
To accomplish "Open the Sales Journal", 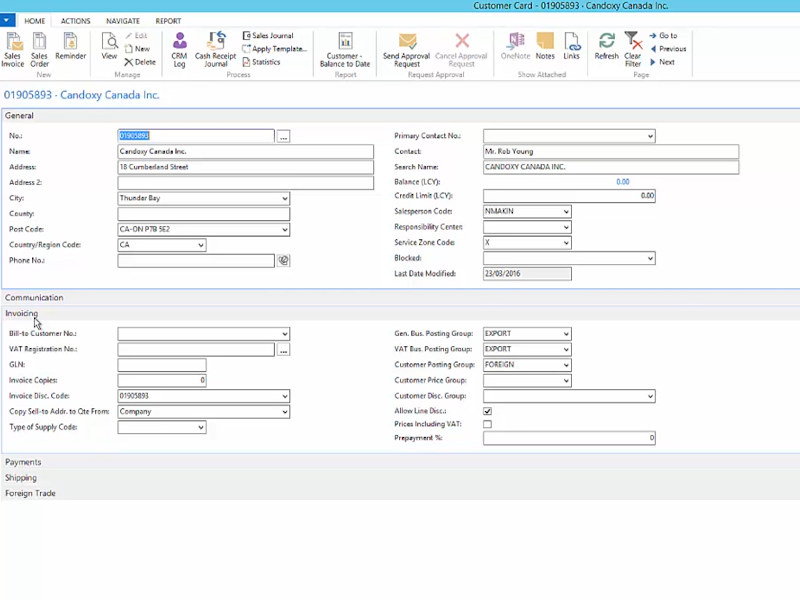I will 268,36.
